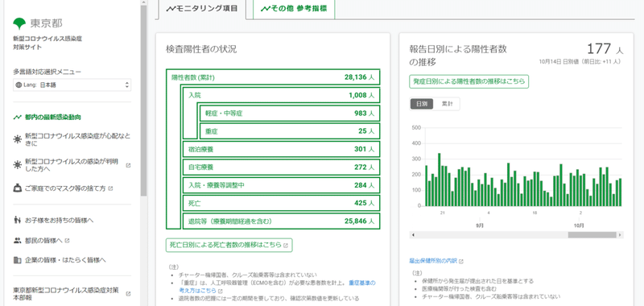Click the trend-line icon beside 都内の最新感染動向
This screenshot has height=306, width=644.
pyautogui.click(x=17, y=117)
